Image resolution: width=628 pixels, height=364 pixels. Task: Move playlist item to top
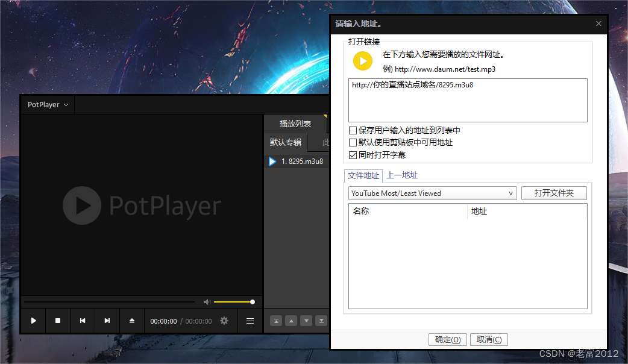pyautogui.click(x=276, y=321)
